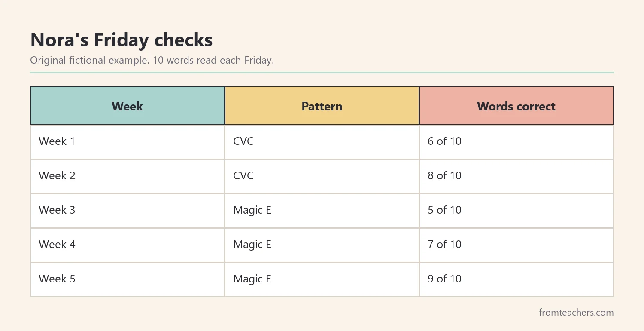Click the Magic E cell in the Week 3 row
This screenshot has width=644, height=331.
click(x=322, y=210)
